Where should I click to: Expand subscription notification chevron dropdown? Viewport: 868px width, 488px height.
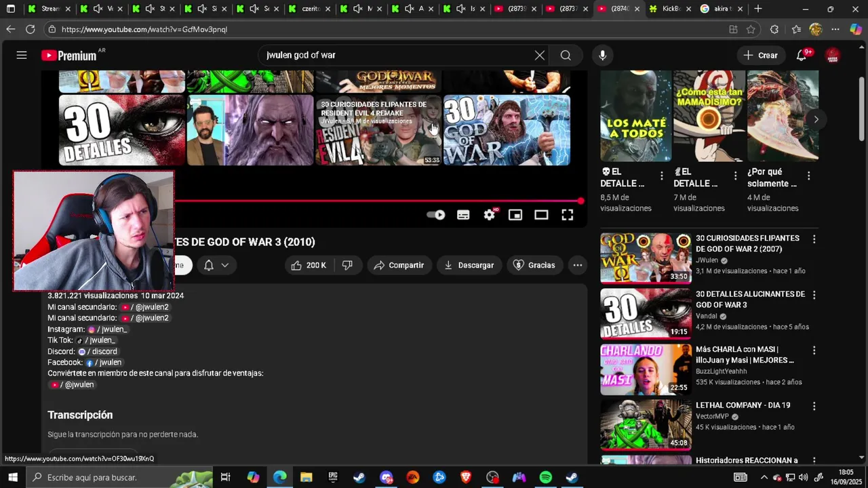pyautogui.click(x=225, y=265)
